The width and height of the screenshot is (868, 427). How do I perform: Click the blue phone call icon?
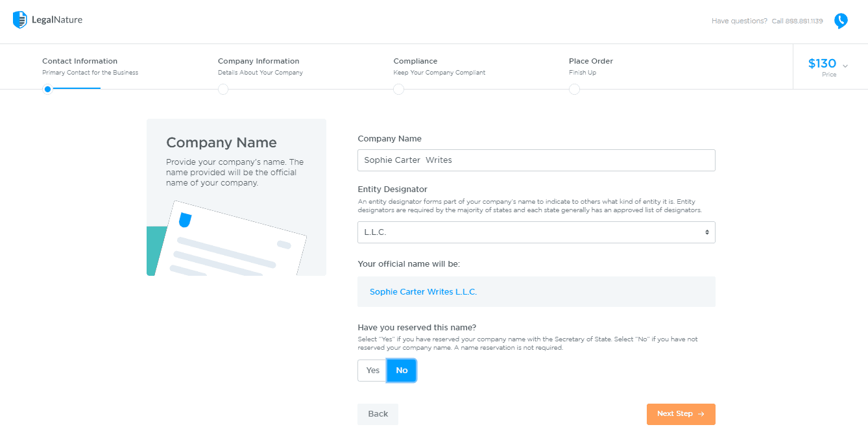click(x=841, y=21)
